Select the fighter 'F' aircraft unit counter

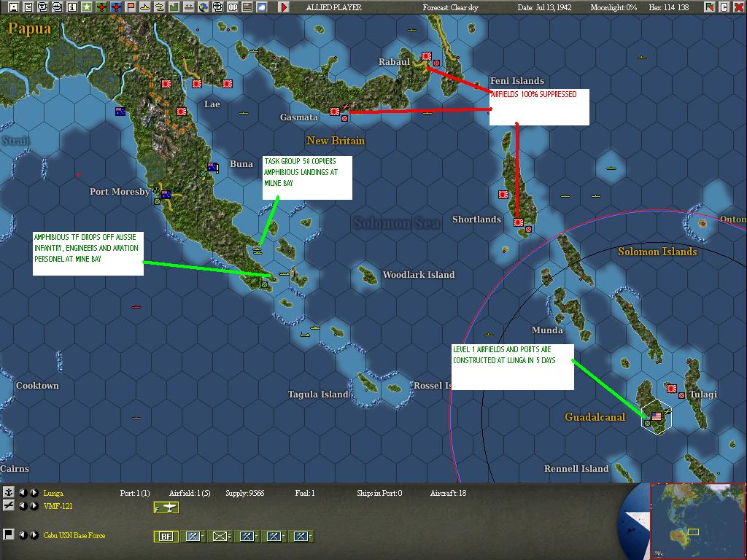tap(166, 507)
